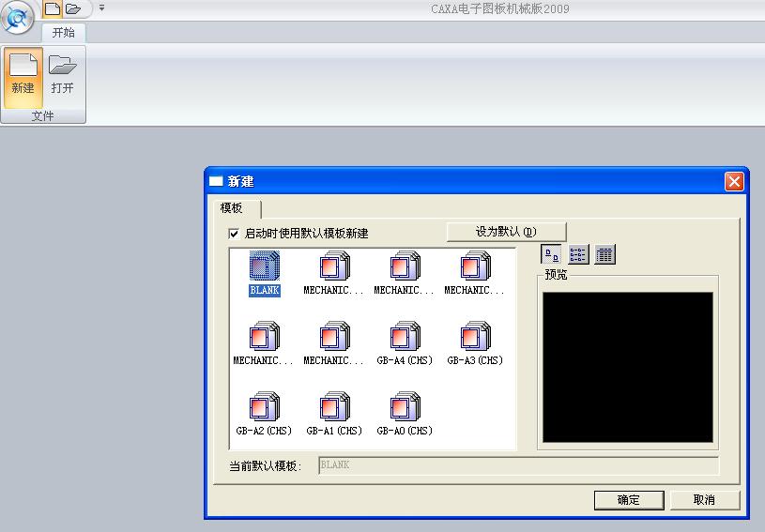Click the 新建 dialog title bar icon
Viewport: 765px width, 532px height.
(216, 181)
